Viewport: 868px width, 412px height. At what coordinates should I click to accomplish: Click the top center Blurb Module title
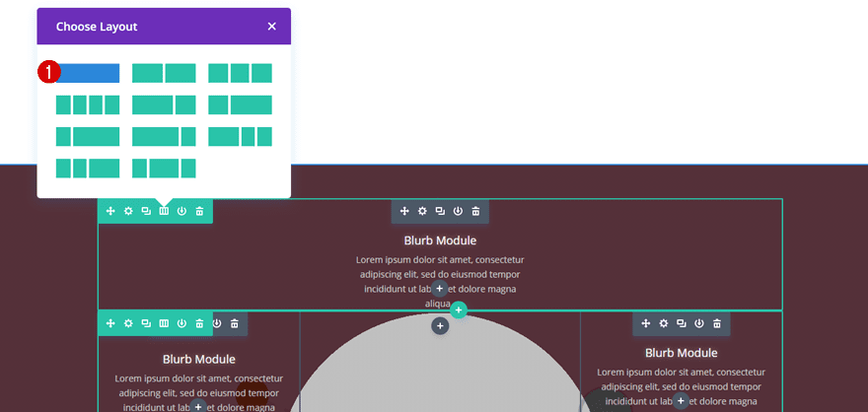click(x=440, y=240)
